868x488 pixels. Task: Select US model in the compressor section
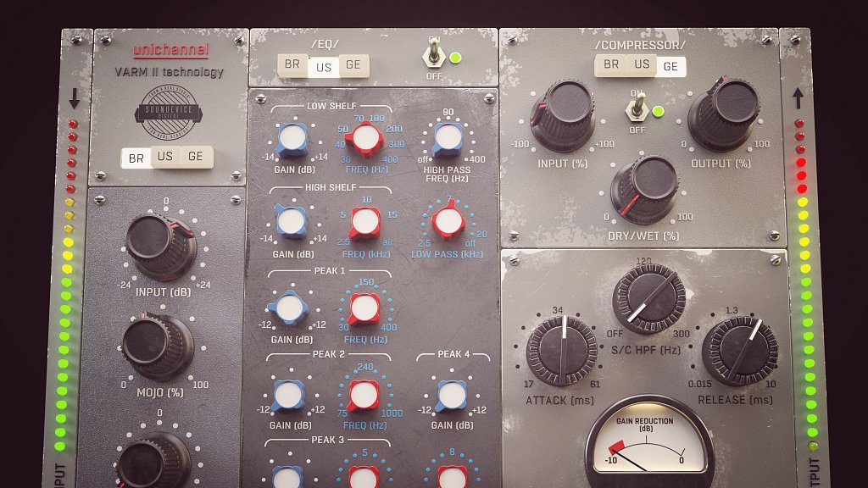(x=641, y=65)
